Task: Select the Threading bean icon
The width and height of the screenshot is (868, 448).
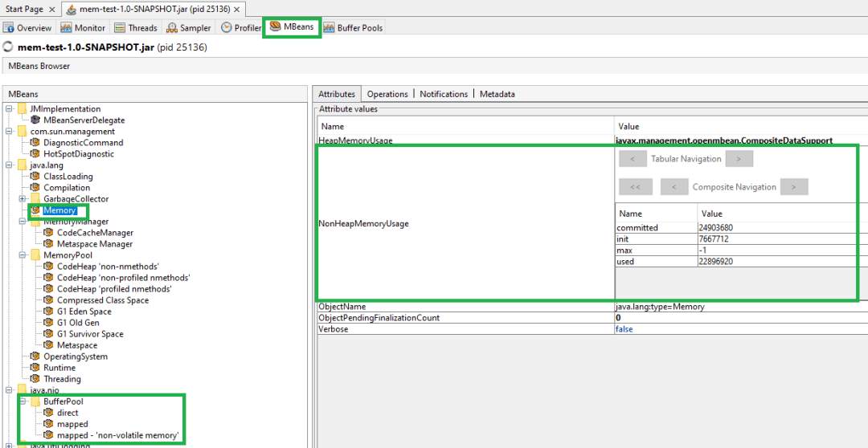Action: [35, 379]
